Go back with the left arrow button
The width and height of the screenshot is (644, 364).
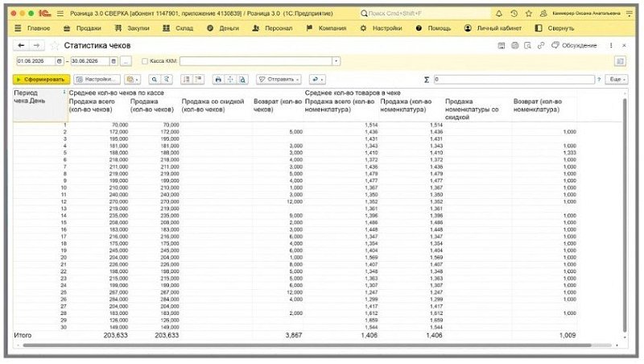[x=22, y=45]
